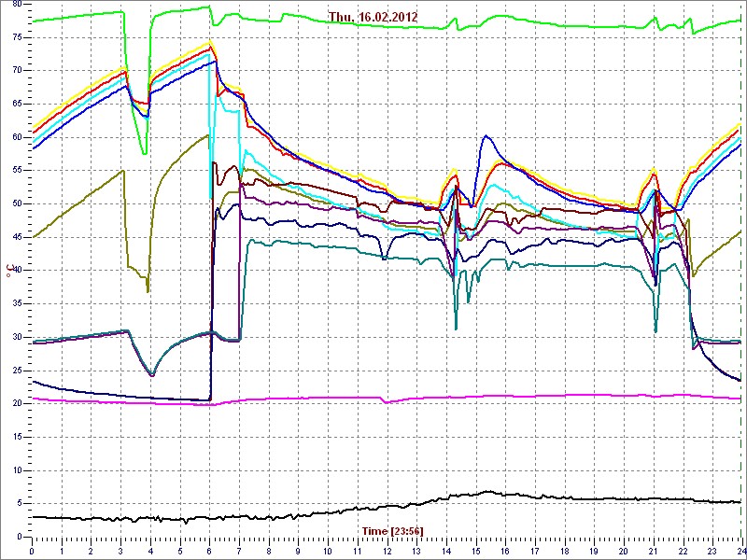This screenshot has height=560, width=747.
Task: Click hour "9" on the time axis
Action: pos(298,551)
